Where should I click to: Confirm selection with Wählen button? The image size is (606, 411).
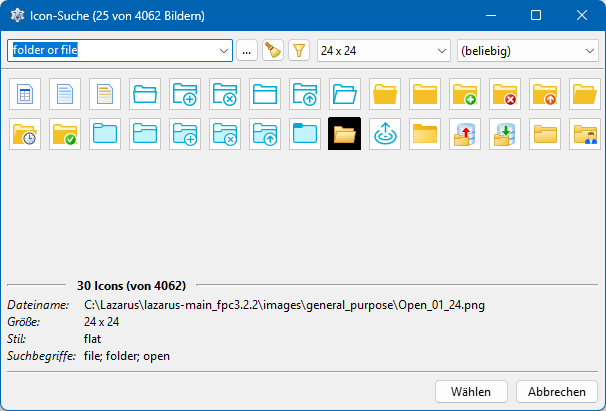point(471,392)
